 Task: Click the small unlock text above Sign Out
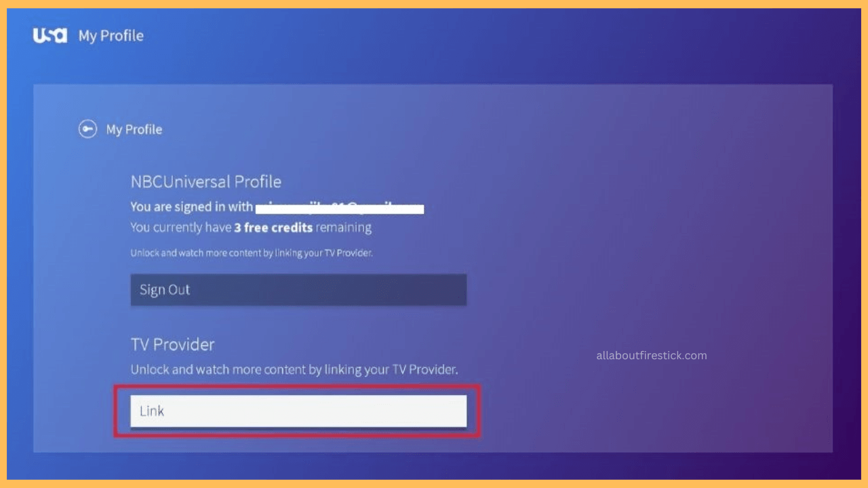252,253
